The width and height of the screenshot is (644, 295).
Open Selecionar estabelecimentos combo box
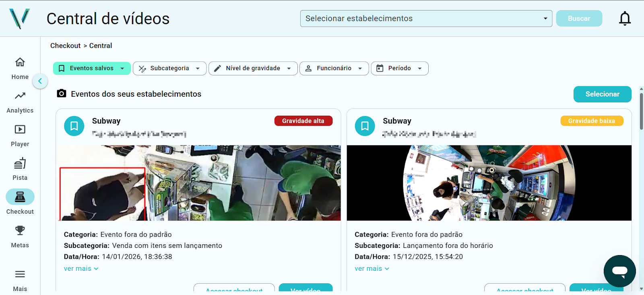[x=426, y=19]
